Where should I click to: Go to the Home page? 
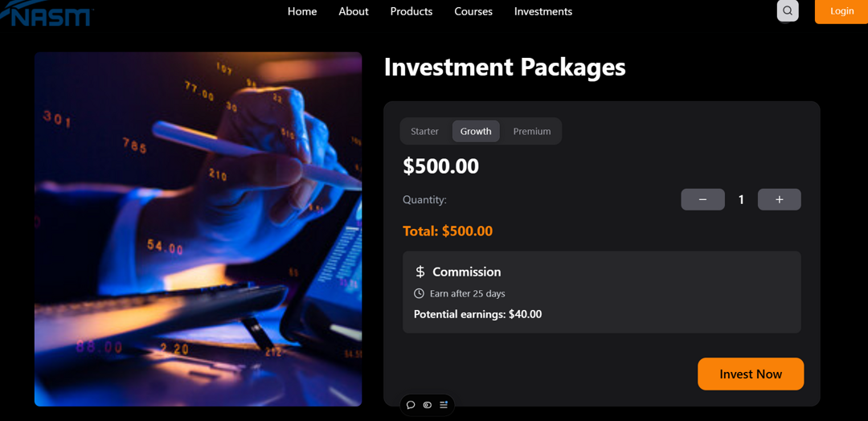(302, 11)
